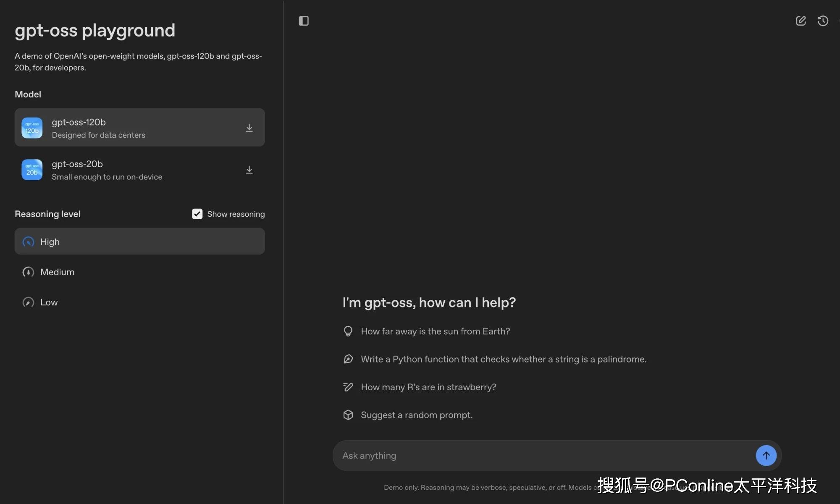
Task: Uncheck the Show reasoning checkbox
Action: pos(197,214)
